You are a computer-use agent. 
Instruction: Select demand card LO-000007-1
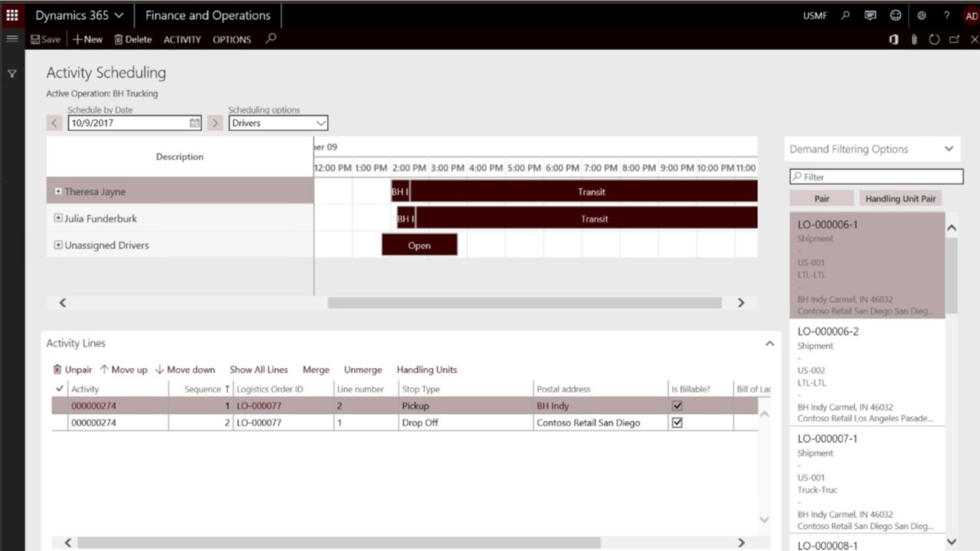pyautogui.click(x=867, y=480)
